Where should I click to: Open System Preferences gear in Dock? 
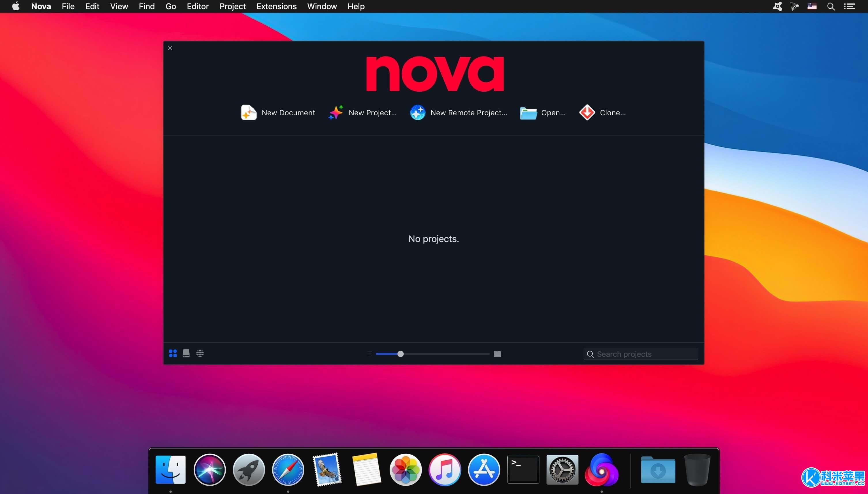click(562, 470)
